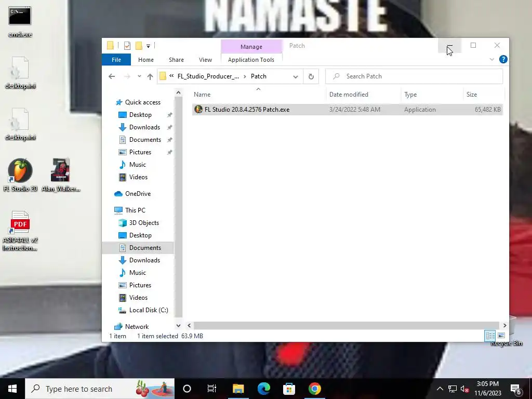Click FL_Studio_Producer_ breadcrumb in address bar

(208, 76)
